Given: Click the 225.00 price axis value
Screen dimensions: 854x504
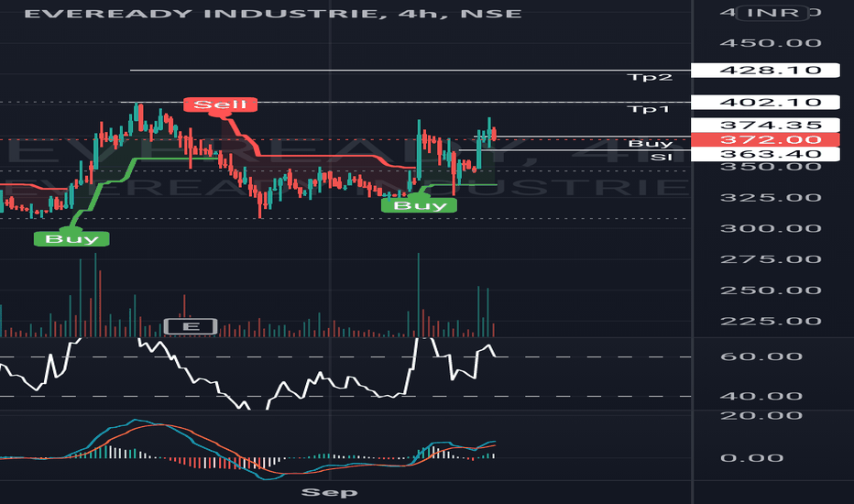Looking at the screenshot, I should point(771,321).
